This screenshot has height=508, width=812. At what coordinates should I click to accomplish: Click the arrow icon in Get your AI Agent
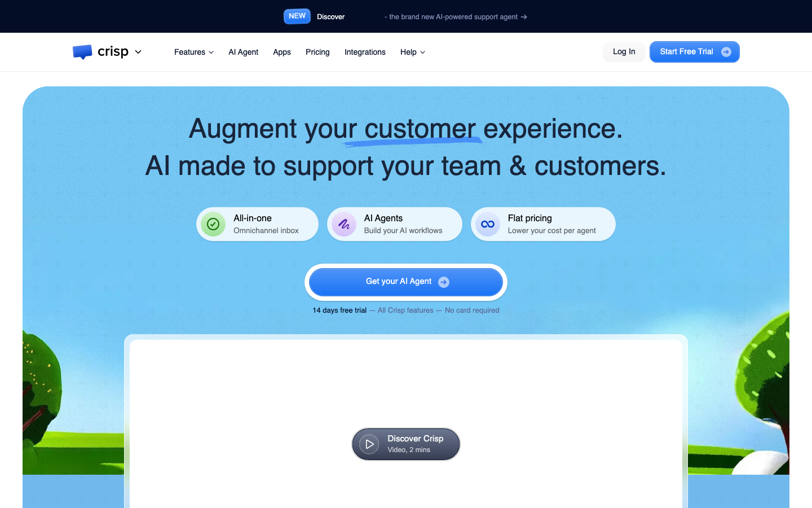(x=444, y=282)
